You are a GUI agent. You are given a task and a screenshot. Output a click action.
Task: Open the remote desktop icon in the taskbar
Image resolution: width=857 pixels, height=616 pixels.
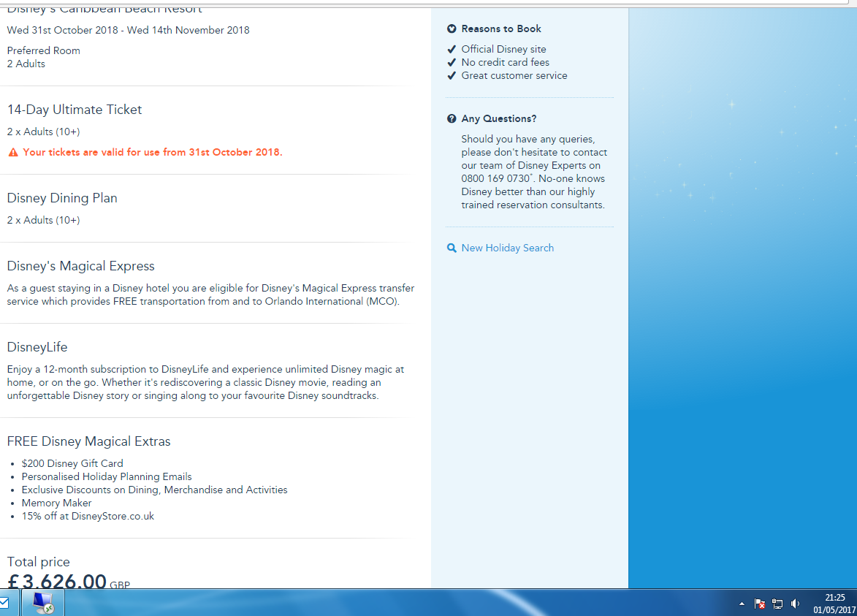point(42,603)
